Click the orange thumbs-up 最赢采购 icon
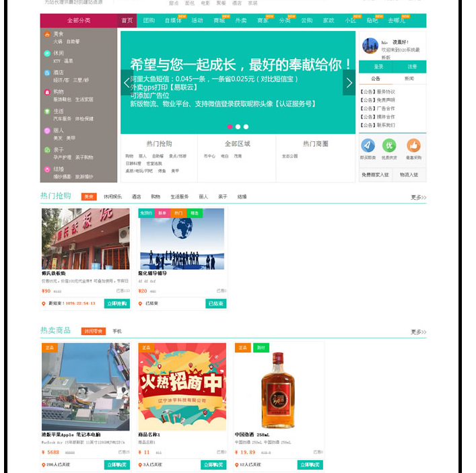Screen dimensions: 476x473 point(413,145)
